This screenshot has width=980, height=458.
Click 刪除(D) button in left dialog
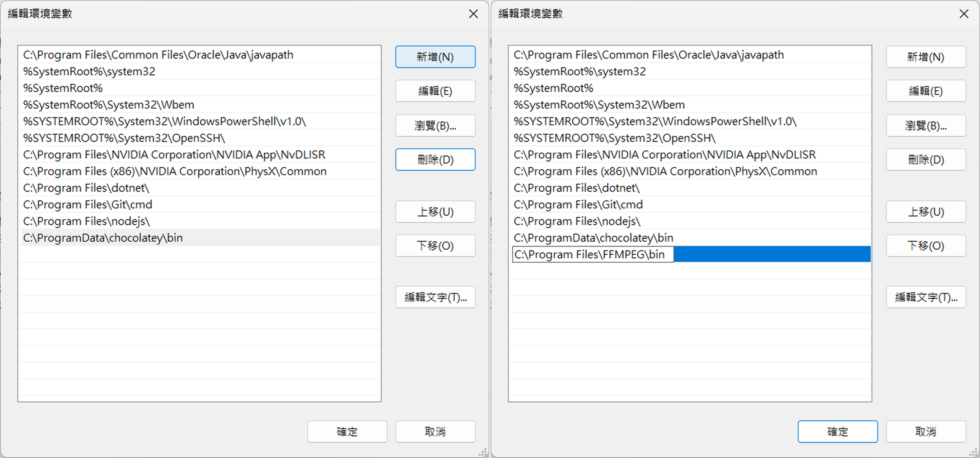pyautogui.click(x=435, y=160)
